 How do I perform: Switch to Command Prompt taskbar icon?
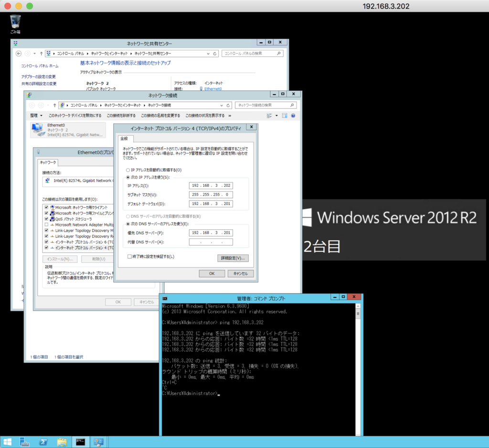80,442
